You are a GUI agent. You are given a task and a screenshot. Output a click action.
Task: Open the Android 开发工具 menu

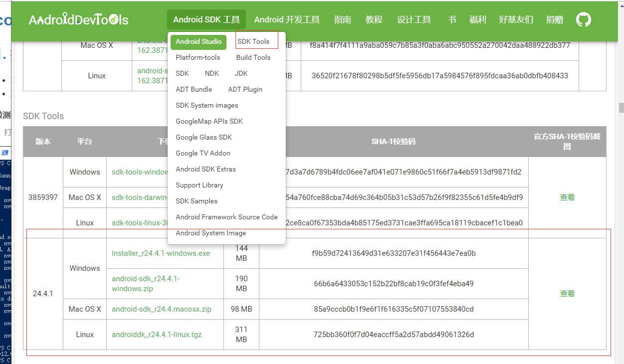pos(287,20)
